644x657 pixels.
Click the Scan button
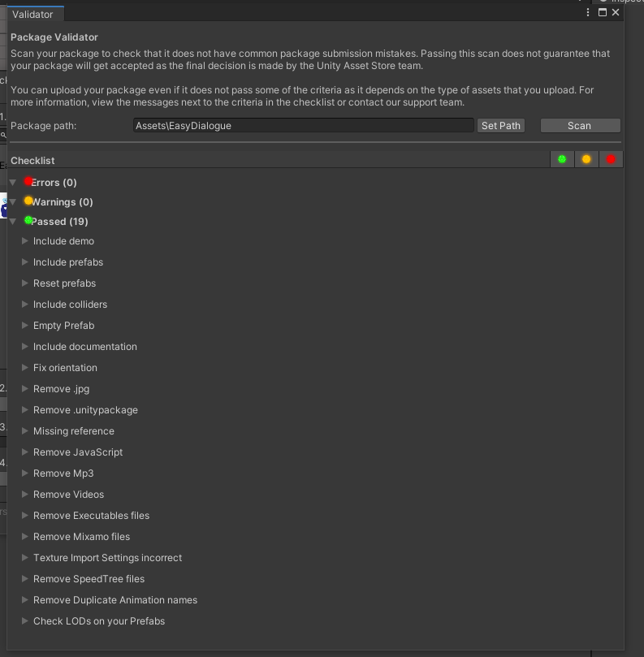click(x=580, y=126)
